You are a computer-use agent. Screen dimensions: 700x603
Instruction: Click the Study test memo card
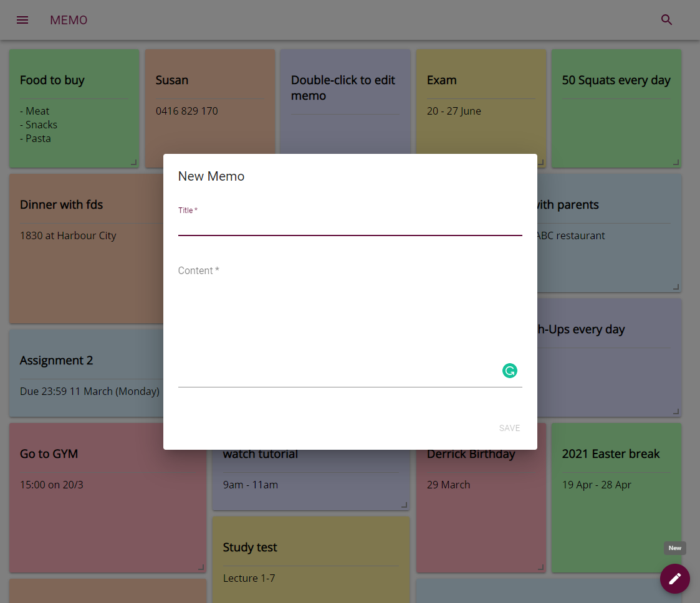click(x=310, y=561)
